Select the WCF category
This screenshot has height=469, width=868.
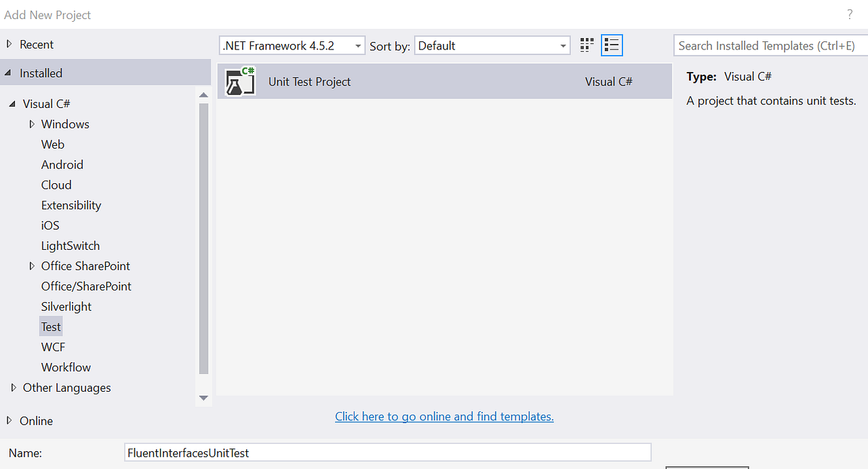click(53, 347)
